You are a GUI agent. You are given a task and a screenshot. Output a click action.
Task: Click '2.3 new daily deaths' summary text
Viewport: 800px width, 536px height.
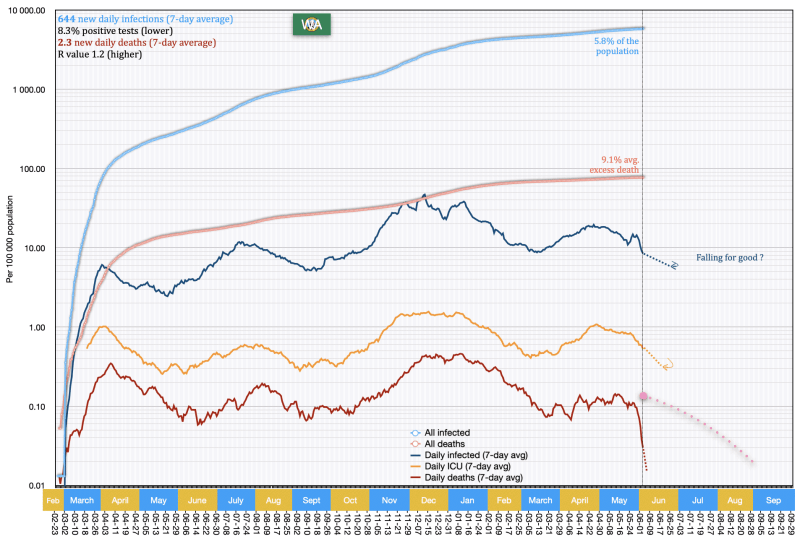pos(130,43)
